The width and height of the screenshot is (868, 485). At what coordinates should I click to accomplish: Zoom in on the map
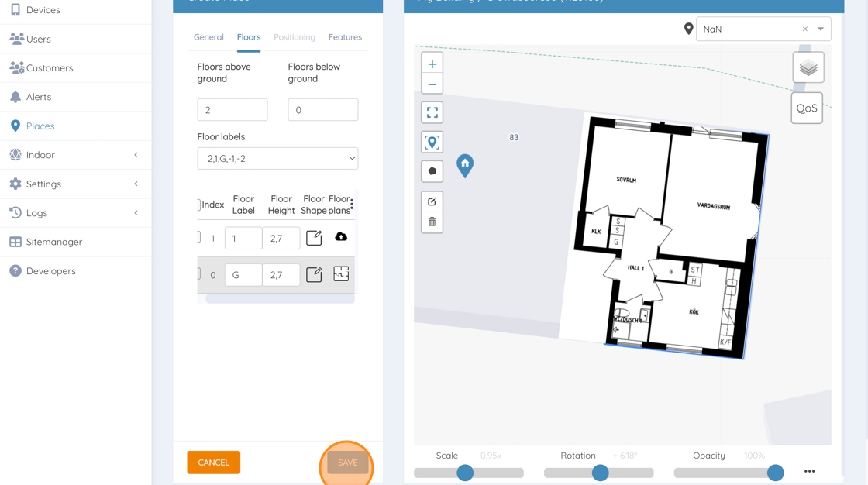pyautogui.click(x=432, y=64)
